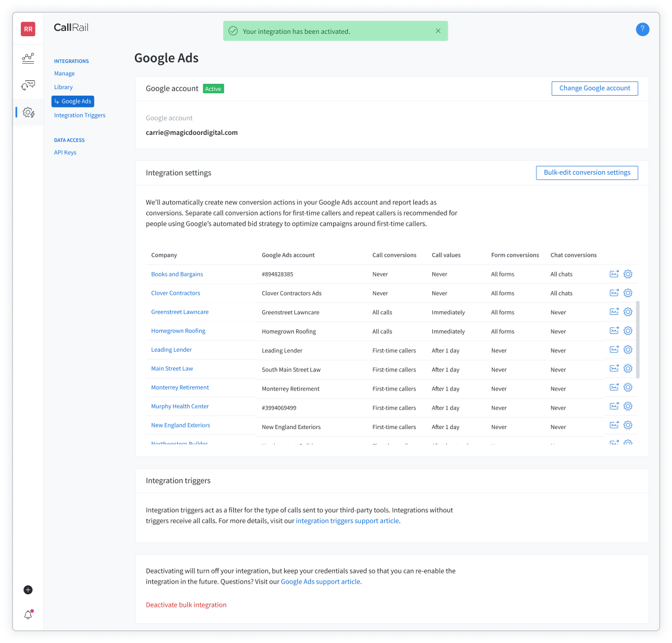672x643 pixels.
Task: Click the Active status badge
Action: coord(213,89)
